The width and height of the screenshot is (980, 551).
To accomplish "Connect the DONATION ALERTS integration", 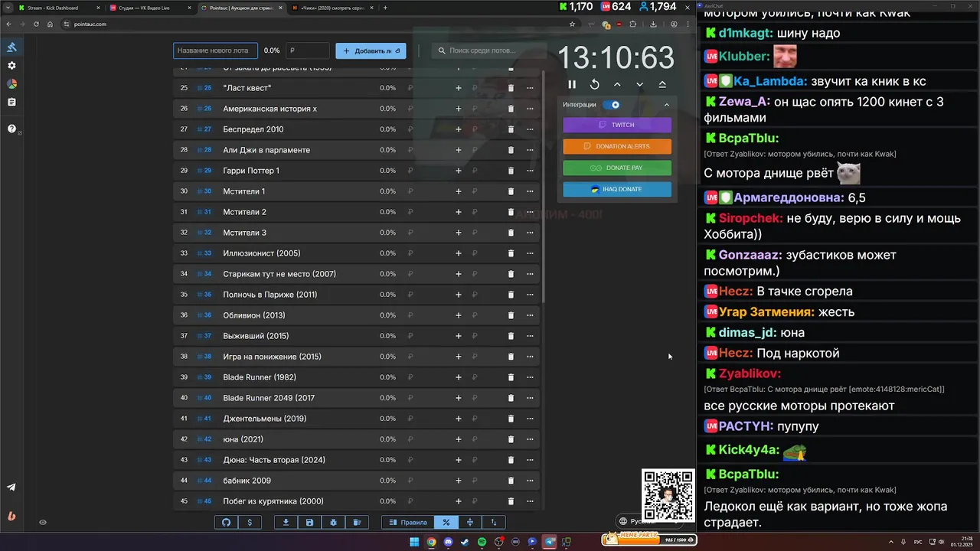I will tap(617, 146).
